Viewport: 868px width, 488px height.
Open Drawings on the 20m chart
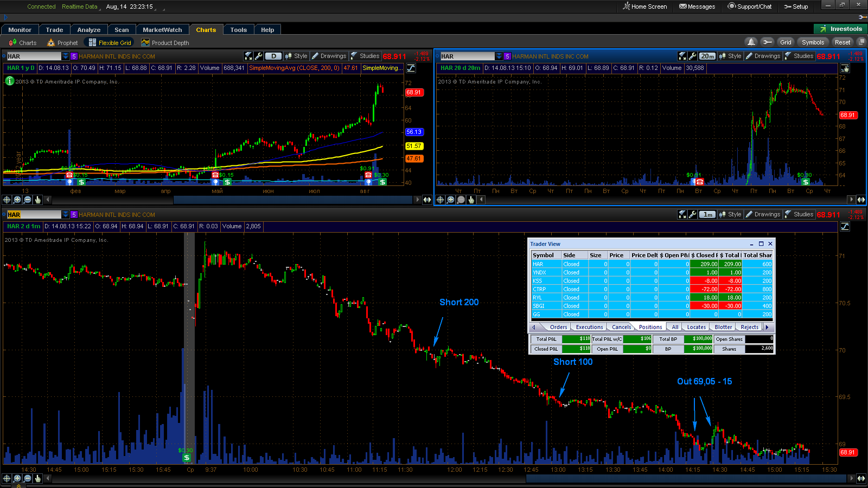[763, 56]
